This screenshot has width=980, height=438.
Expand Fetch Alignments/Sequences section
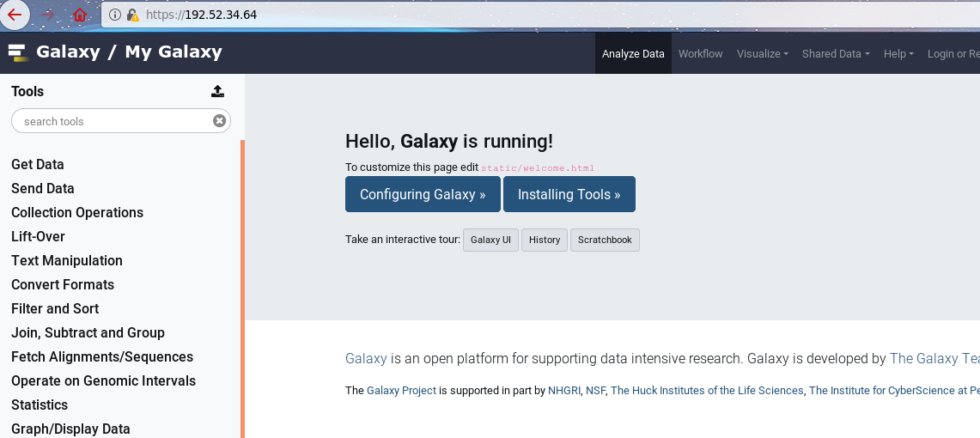[x=102, y=356]
